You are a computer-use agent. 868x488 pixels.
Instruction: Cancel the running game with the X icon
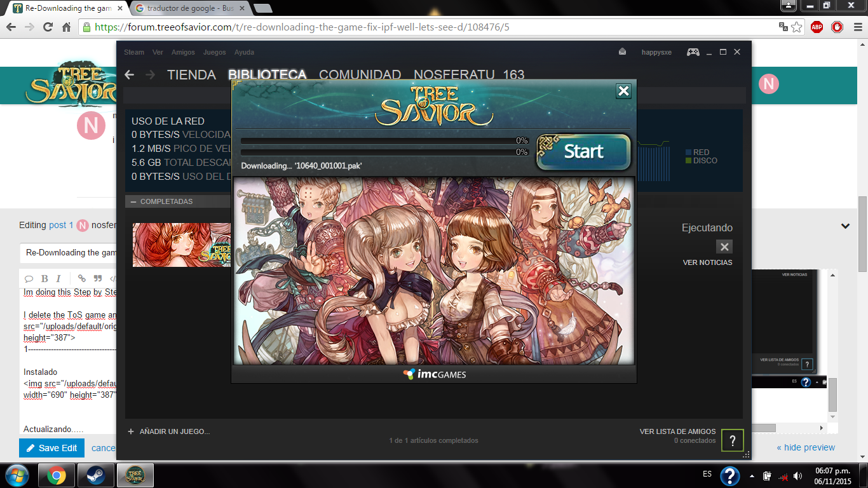pos(724,247)
